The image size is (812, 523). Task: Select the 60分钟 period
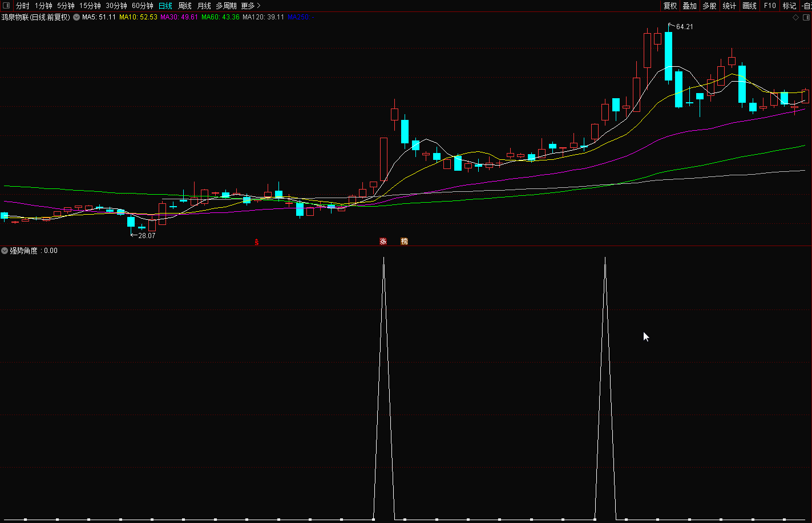(x=143, y=6)
